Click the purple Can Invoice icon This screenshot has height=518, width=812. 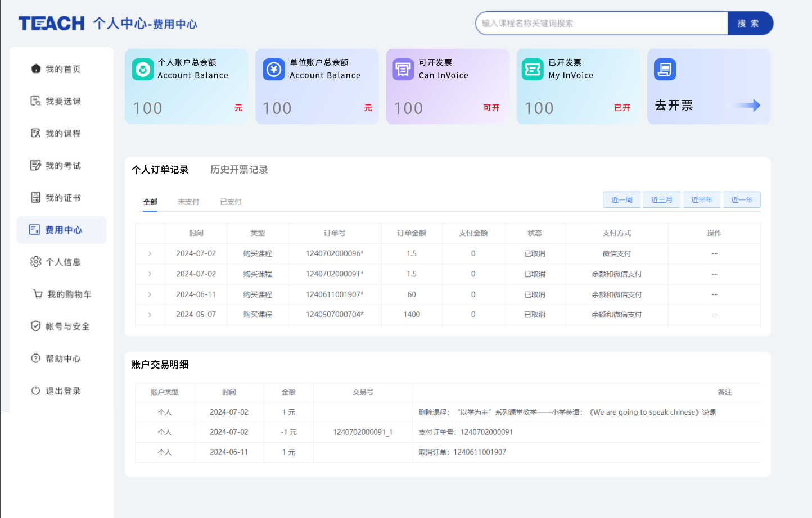(403, 70)
